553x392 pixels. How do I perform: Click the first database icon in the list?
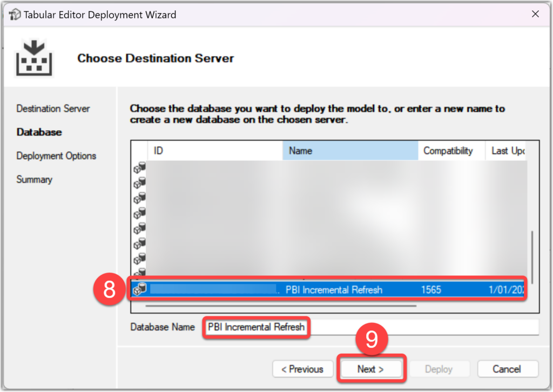pyautogui.click(x=140, y=168)
